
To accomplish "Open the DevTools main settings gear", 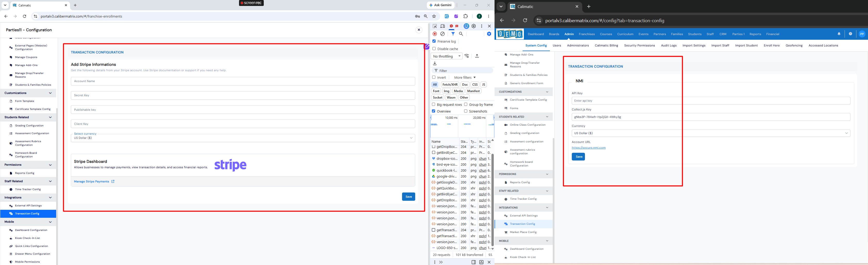I will (474, 26).
